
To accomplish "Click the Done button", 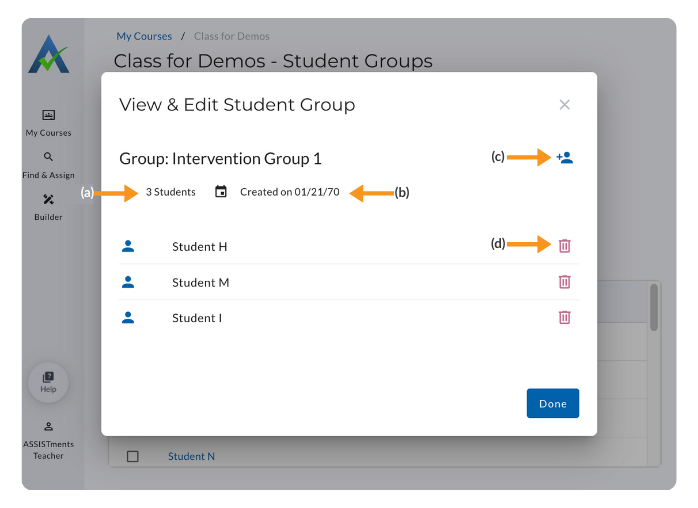I will tap(552, 403).
